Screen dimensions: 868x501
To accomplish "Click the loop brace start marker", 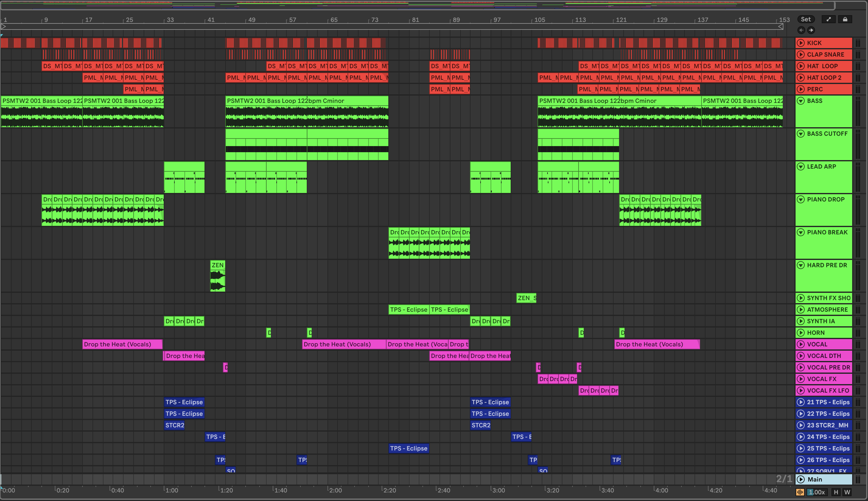I will [x=3, y=26].
